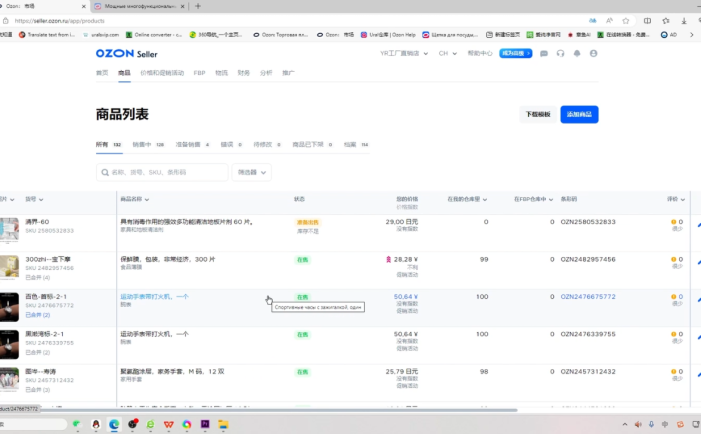Open the 财务 finance menu
The image size is (701, 434).
pyautogui.click(x=243, y=73)
